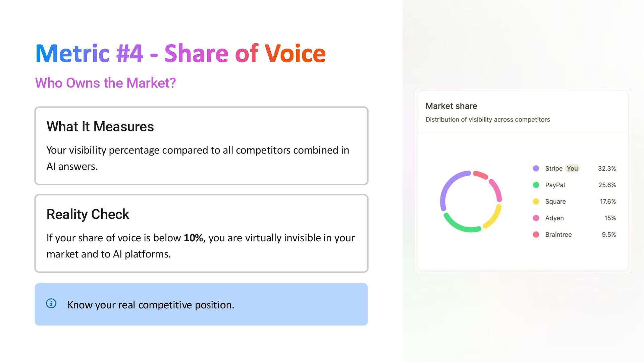
Task: Click the 'Metric #4 - Share of Voice' title
Action: point(180,53)
